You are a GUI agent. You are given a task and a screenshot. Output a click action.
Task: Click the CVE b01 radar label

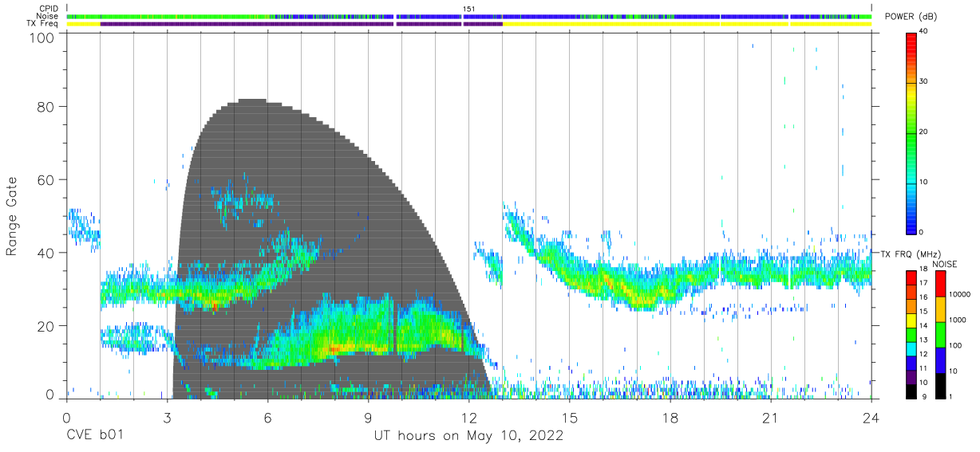(95, 436)
